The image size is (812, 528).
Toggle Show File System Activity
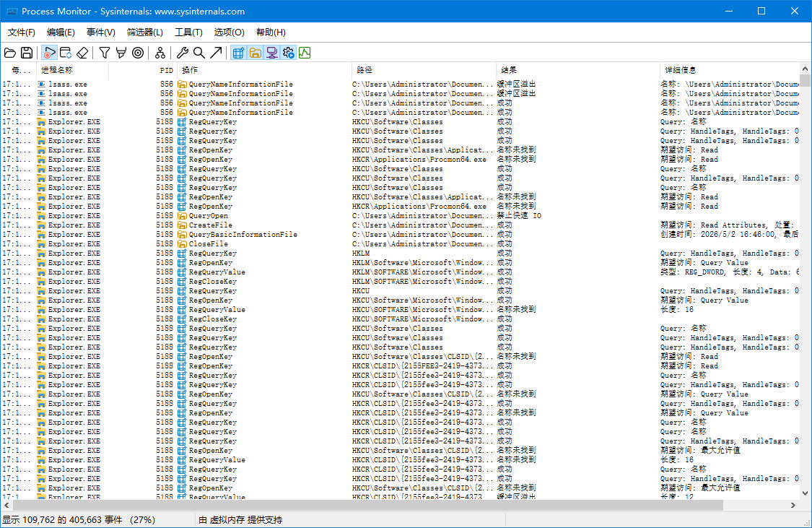(255, 53)
